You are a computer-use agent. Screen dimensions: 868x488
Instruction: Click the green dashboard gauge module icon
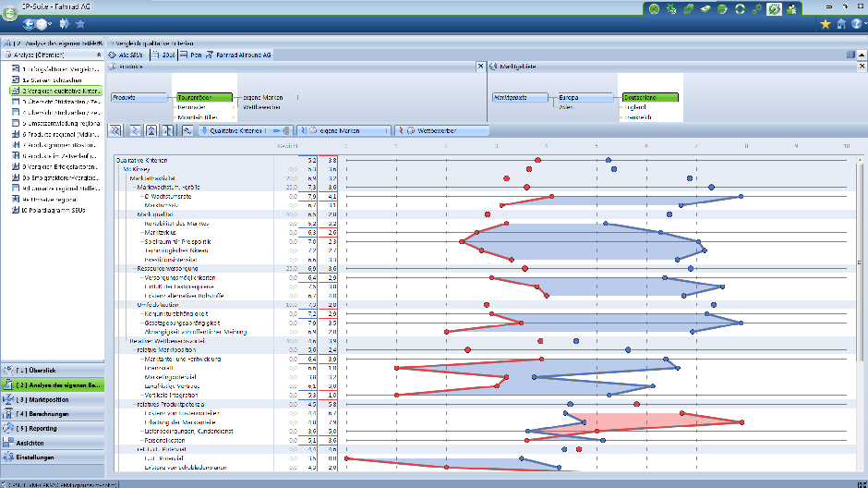pos(654,9)
